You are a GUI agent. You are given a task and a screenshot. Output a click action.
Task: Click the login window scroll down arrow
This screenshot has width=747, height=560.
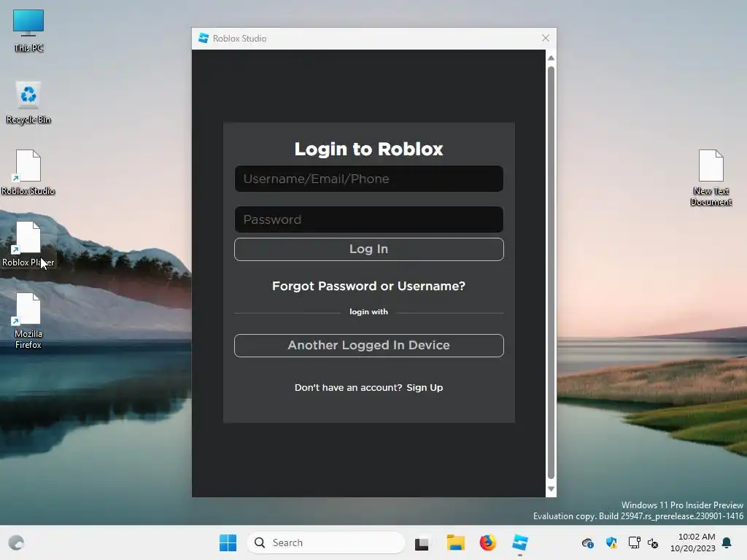click(551, 489)
